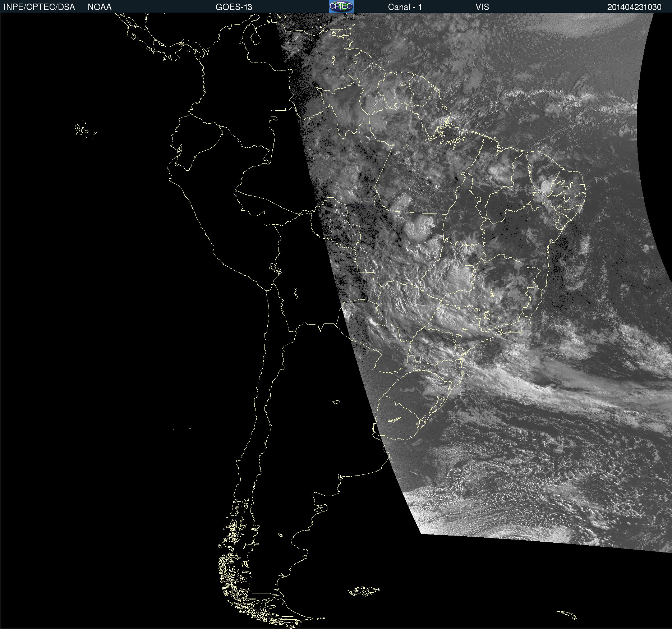
Task: Click the GOES-13 satellite label
Action: pyautogui.click(x=234, y=7)
